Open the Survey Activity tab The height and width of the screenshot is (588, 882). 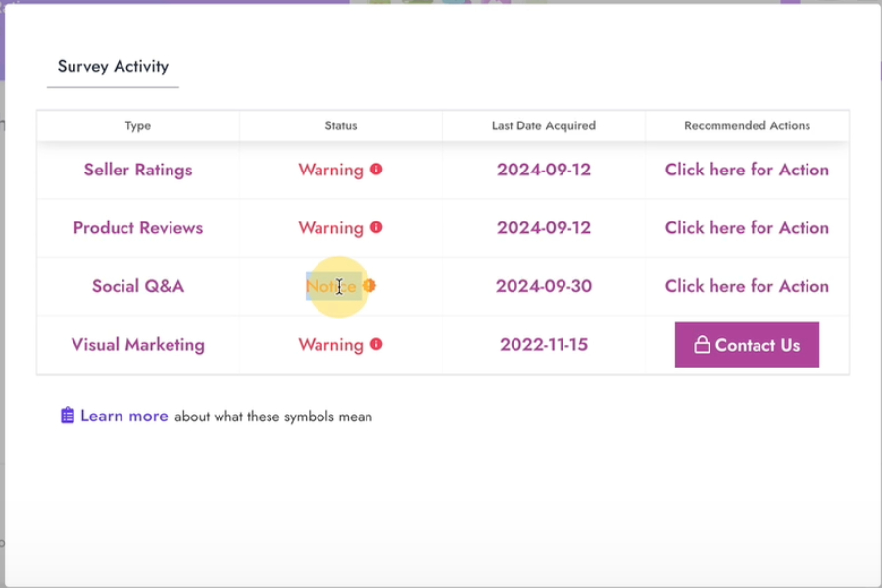113,67
